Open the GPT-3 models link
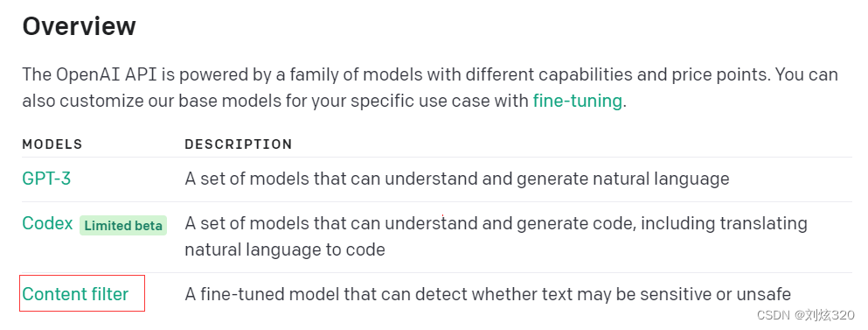 pos(46,179)
